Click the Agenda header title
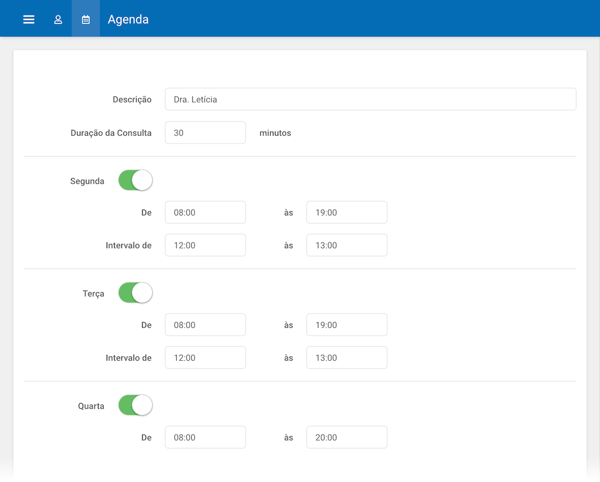 pyautogui.click(x=128, y=20)
